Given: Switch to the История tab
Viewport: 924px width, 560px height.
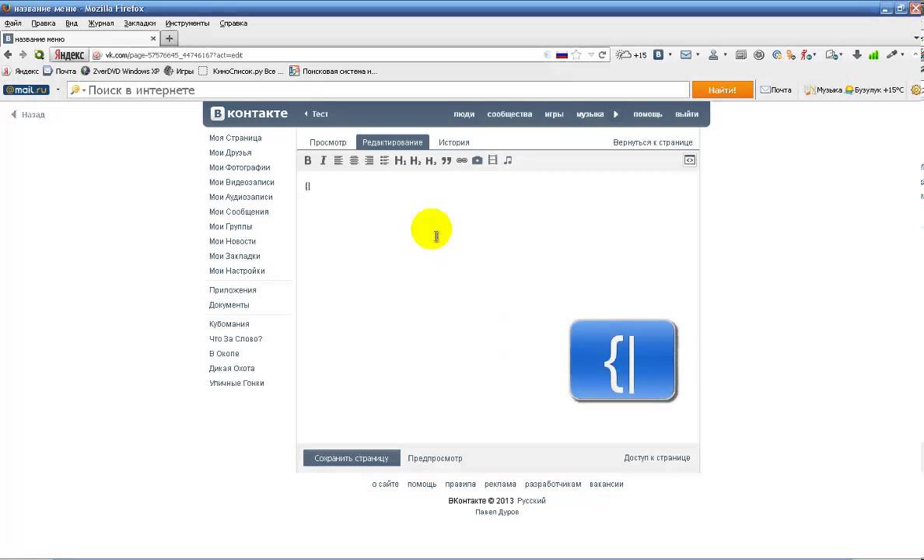Looking at the screenshot, I should click(453, 142).
